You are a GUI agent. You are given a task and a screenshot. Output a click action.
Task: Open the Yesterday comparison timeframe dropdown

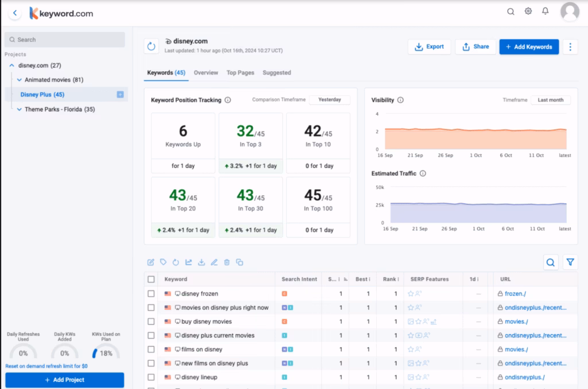click(x=330, y=99)
